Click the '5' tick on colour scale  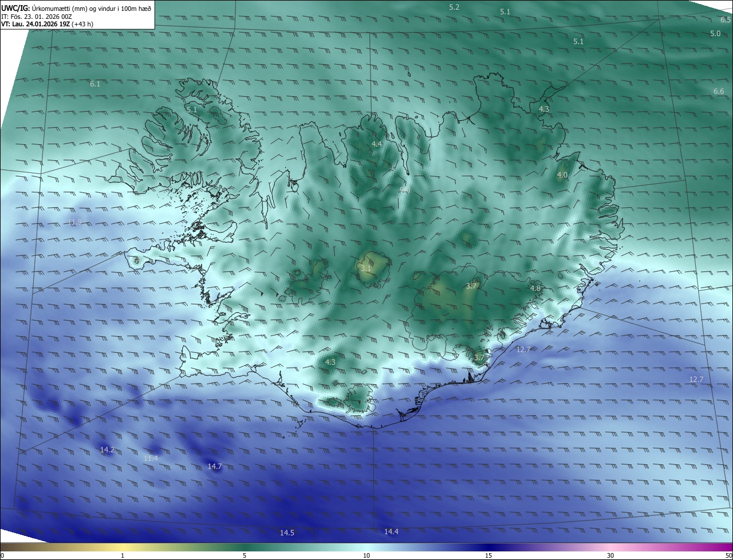(x=245, y=555)
